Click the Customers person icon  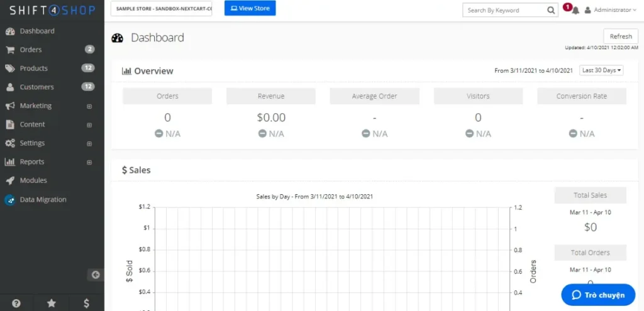pos(10,87)
